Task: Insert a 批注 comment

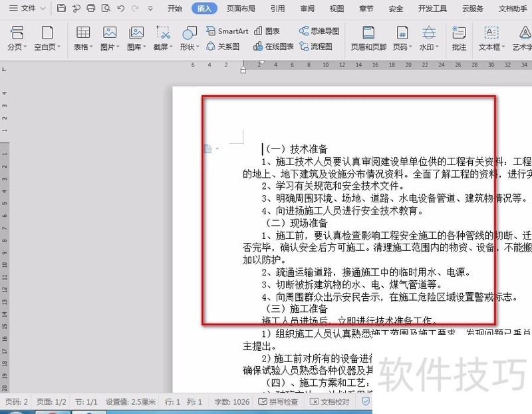Action: (459, 39)
